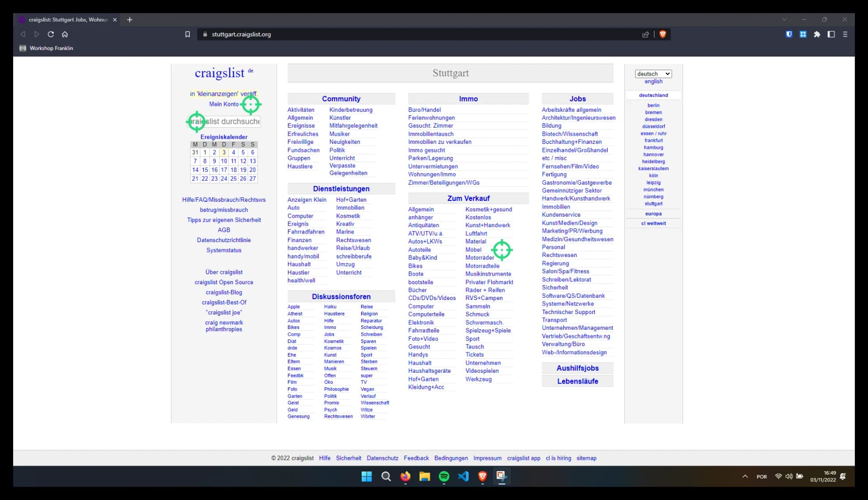Screen dimensions: 868x500
Task: Click the notification bell in the system tray
Action: click(844, 476)
